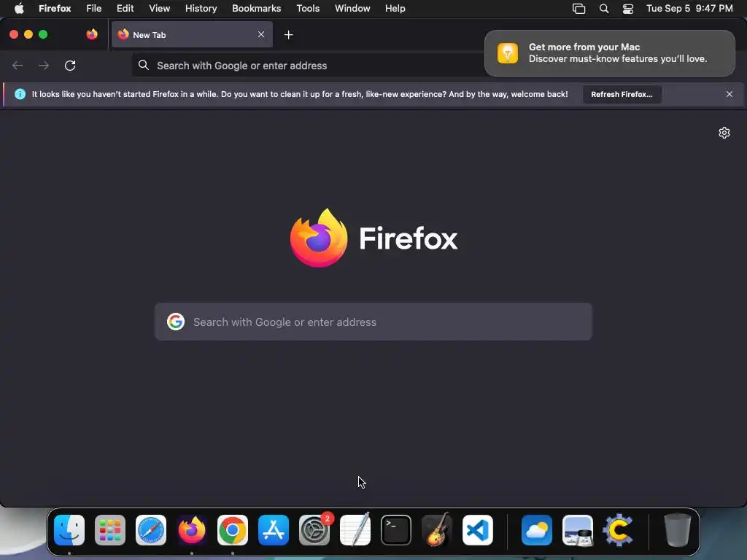Open the Apple menu
747x560 pixels.
tap(19, 9)
